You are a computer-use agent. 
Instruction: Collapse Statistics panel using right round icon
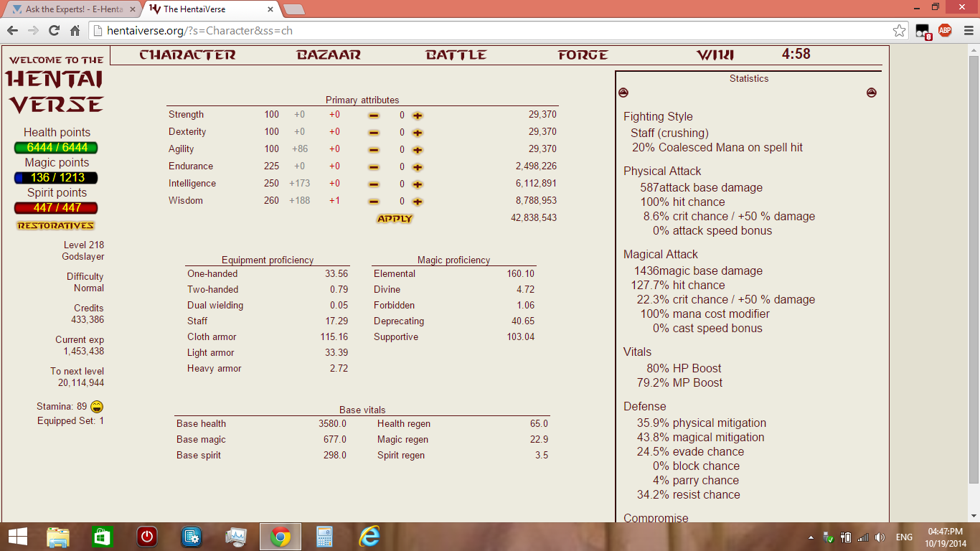tap(871, 93)
